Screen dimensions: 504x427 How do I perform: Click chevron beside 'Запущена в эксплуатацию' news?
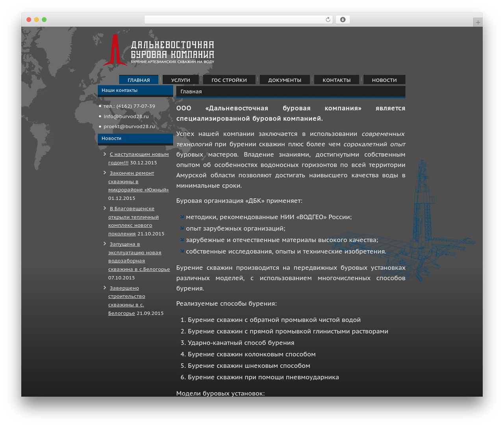tap(105, 244)
